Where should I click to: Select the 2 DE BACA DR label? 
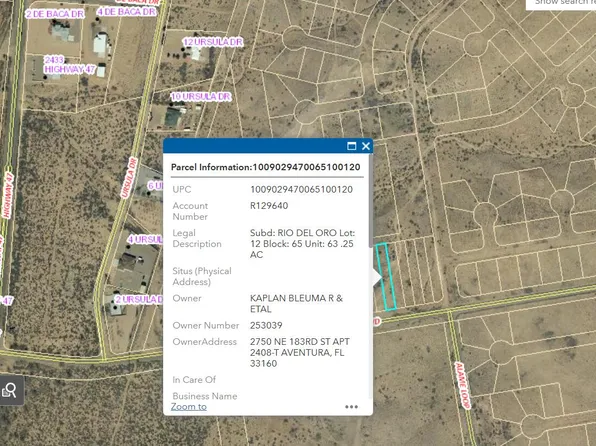[55, 14]
